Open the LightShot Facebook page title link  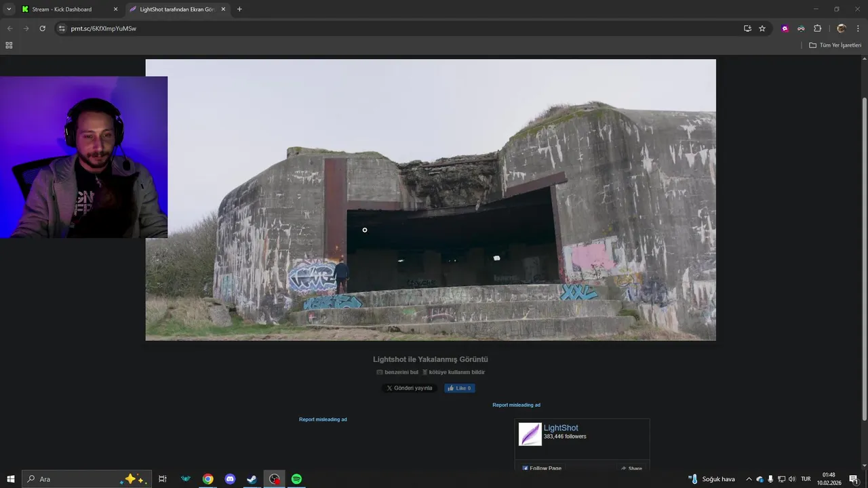pos(561,428)
